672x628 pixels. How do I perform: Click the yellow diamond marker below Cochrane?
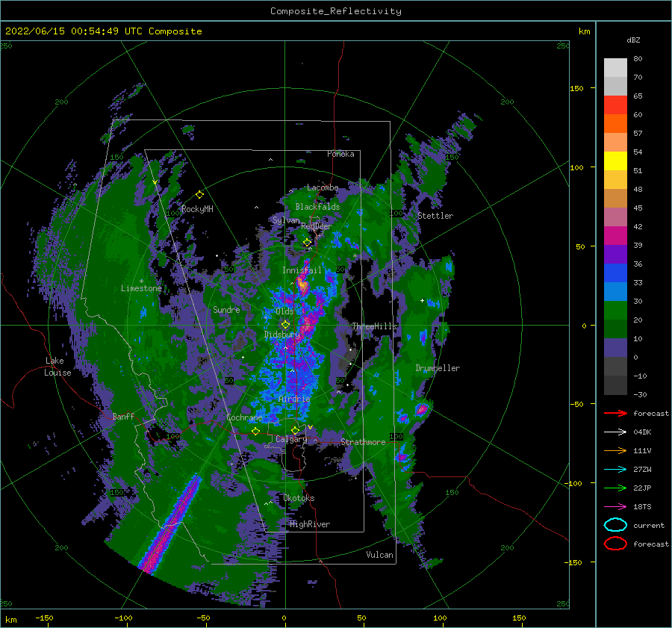click(x=255, y=432)
